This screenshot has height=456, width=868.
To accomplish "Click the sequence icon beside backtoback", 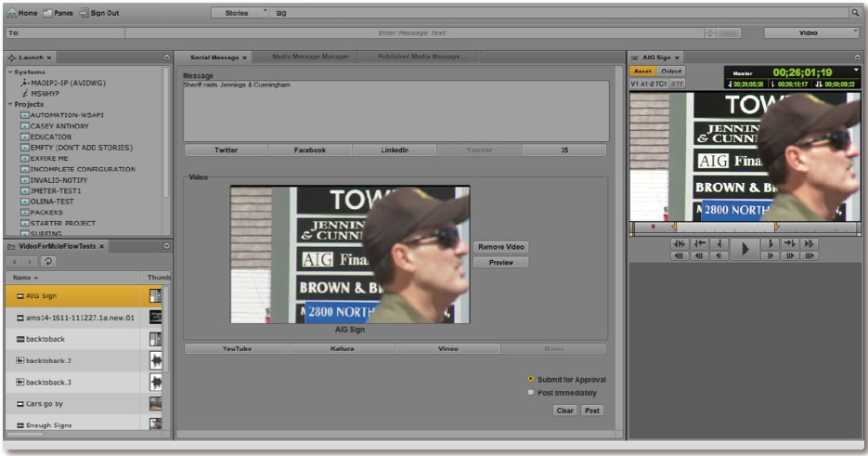I will click(20, 339).
